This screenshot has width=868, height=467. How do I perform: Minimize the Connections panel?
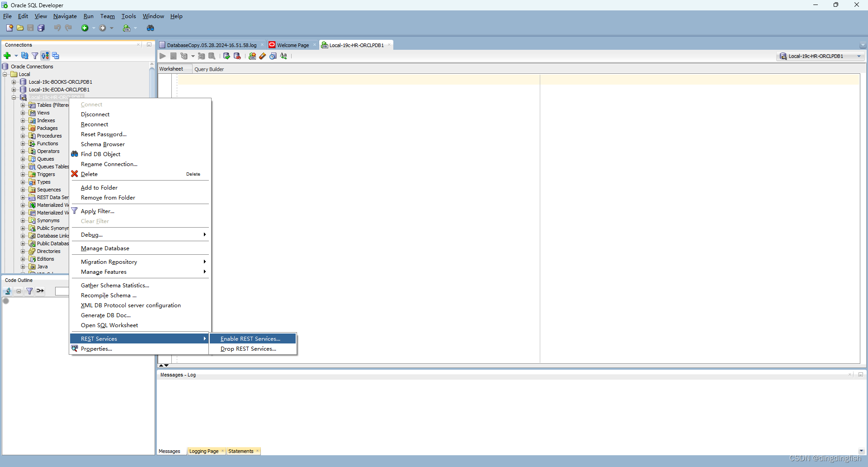[x=149, y=45]
